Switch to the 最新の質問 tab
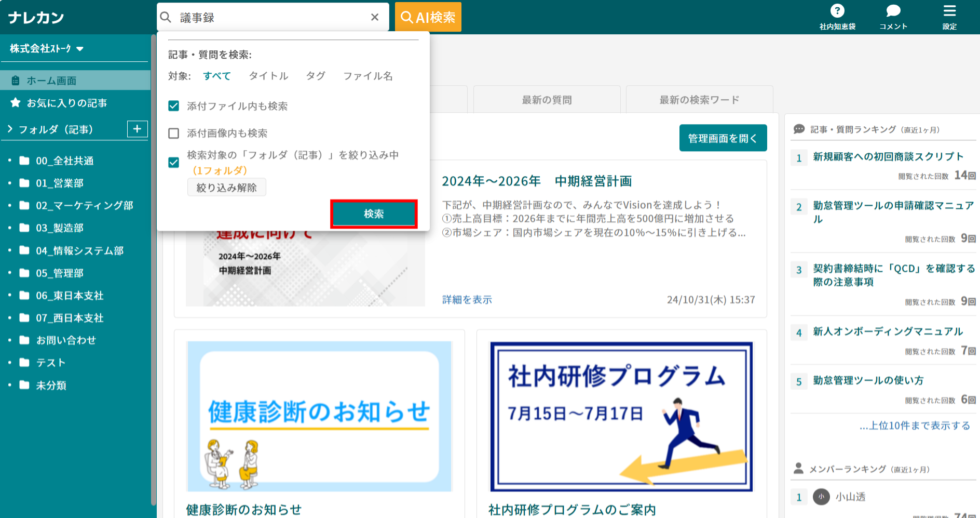 (x=546, y=99)
